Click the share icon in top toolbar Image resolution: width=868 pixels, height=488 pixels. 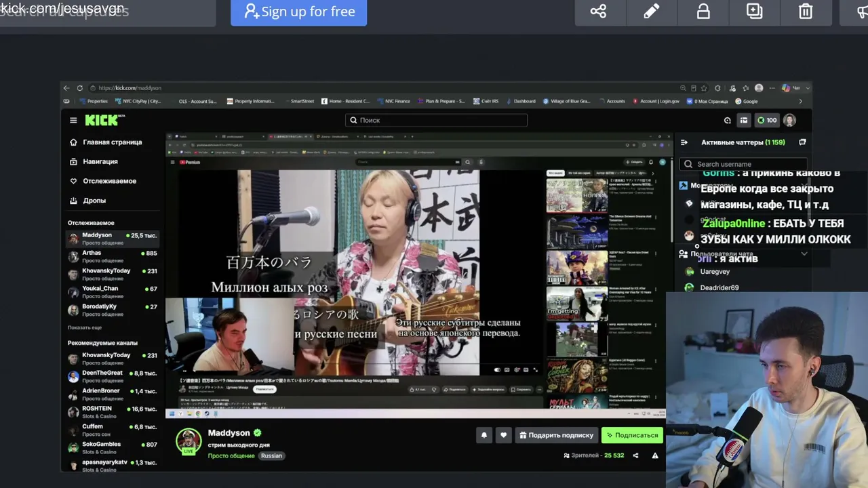598,12
